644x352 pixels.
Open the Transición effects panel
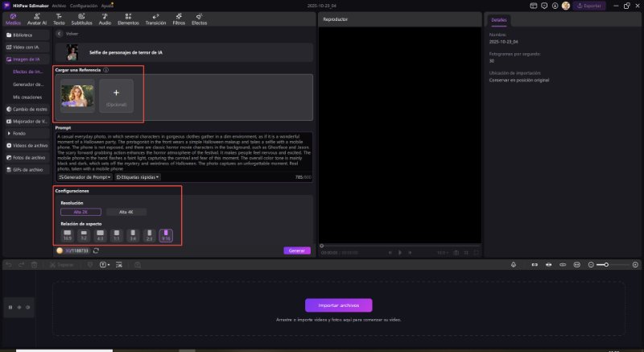tap(155, 19)
